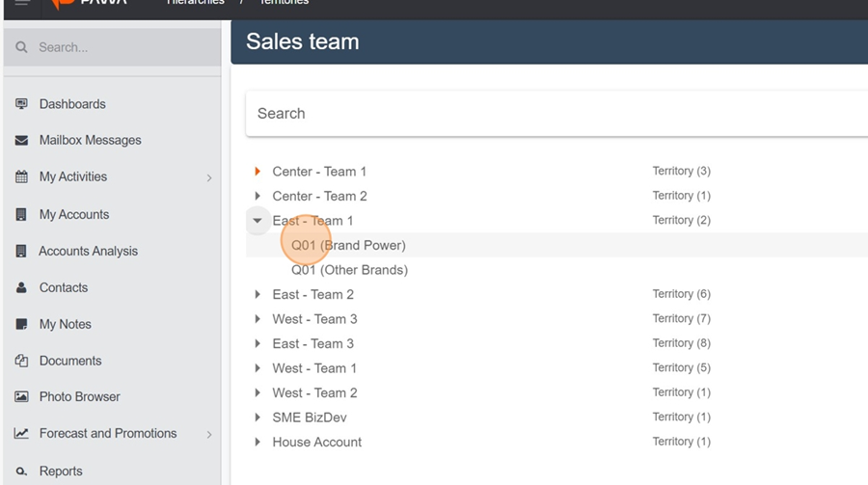Click the Contacts person icon
The width and height of the screenshot is (868, 485).
(21, 287)
